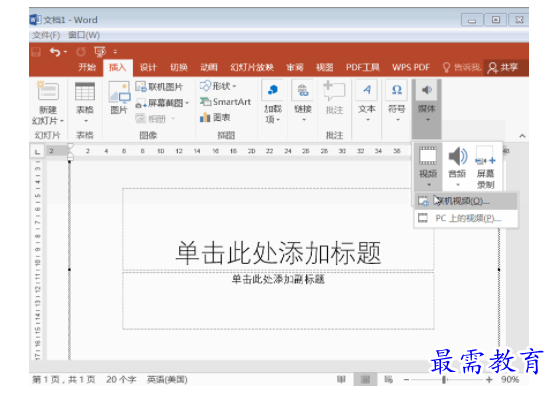Click 联机图片 online pictures
This screenshot has height=393, width=552.
tap(159, 87)
